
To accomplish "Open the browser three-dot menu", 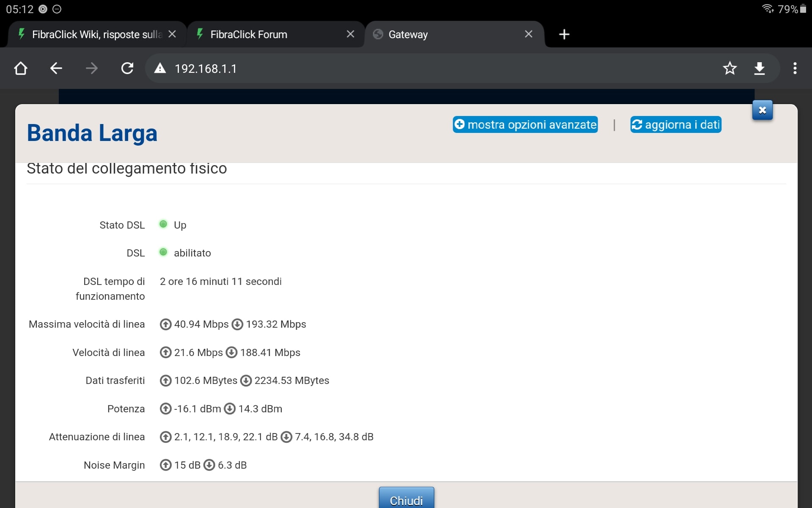I will (795, 68).
